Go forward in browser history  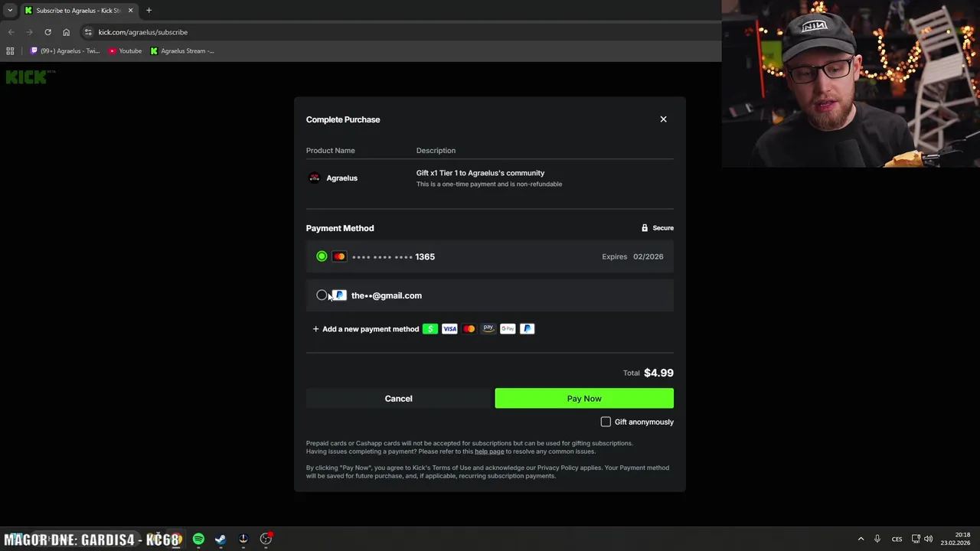[29, 32]
